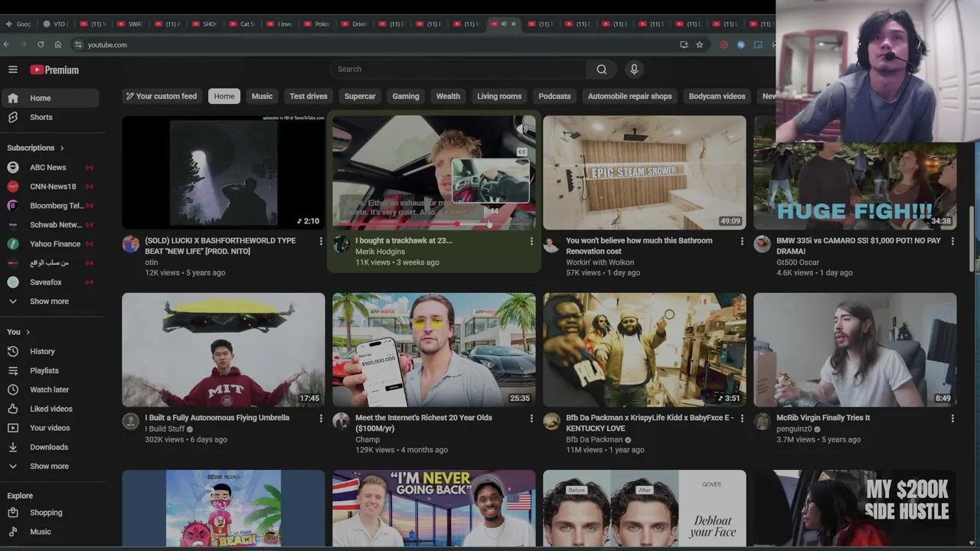
Task: Open Liked videos list
Action: coord(50,409)
